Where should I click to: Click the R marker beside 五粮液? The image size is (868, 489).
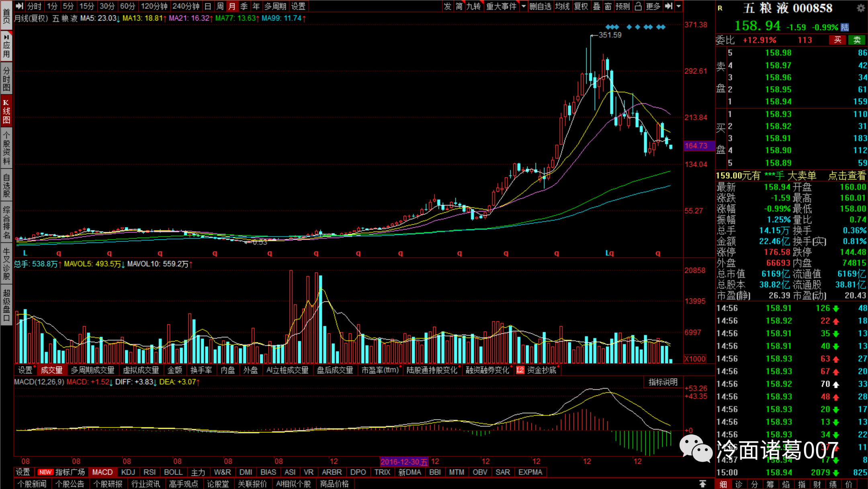720,8
